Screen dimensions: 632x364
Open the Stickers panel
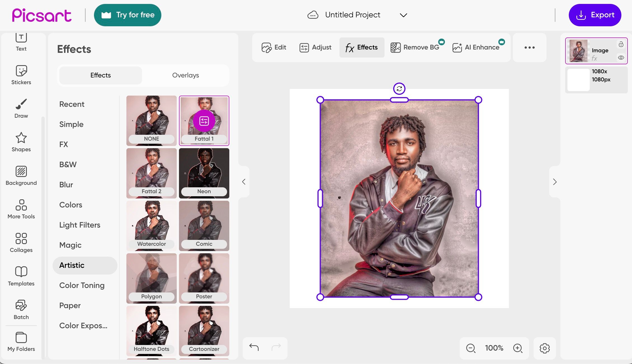pos(21,74)
